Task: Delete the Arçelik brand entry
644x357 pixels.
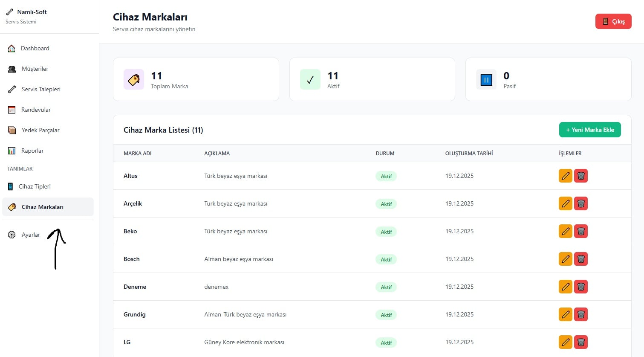Action: 580,203
